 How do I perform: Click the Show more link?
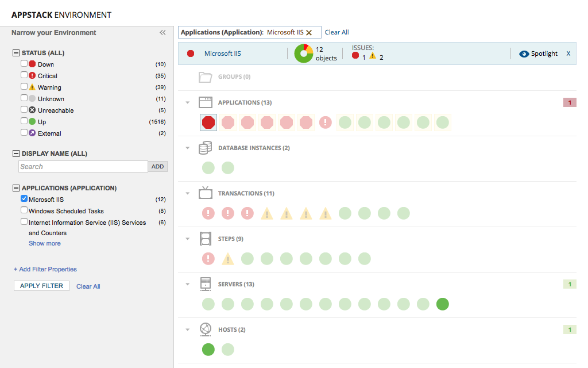(x=44, y=243)
